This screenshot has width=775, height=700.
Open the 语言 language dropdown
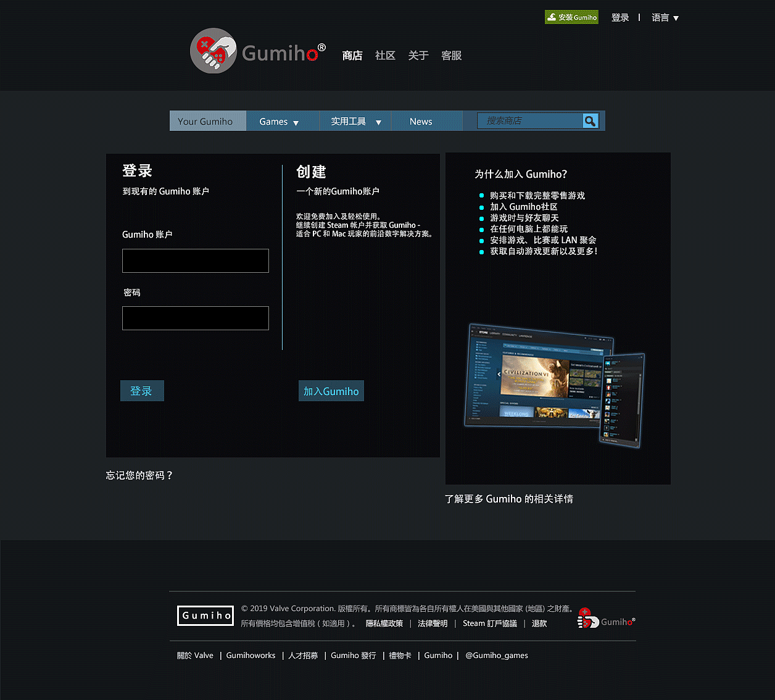tap(665, 18)
